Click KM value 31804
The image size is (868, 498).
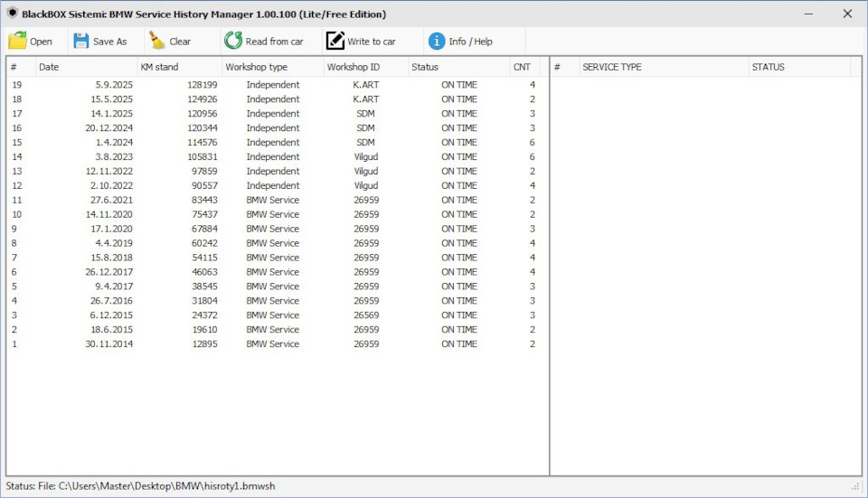204,300
